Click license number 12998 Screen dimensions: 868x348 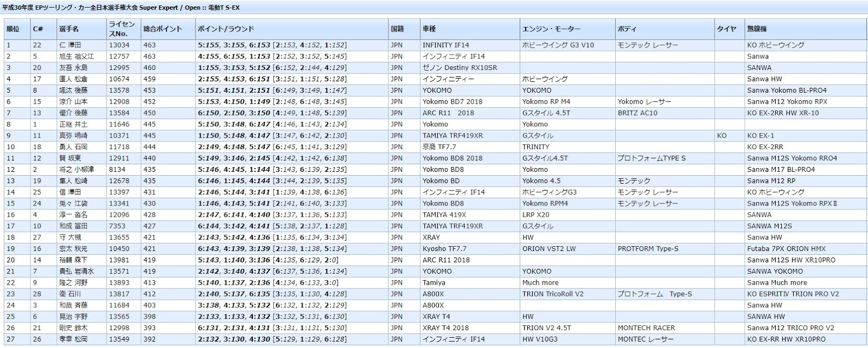(x=119, y=328)
